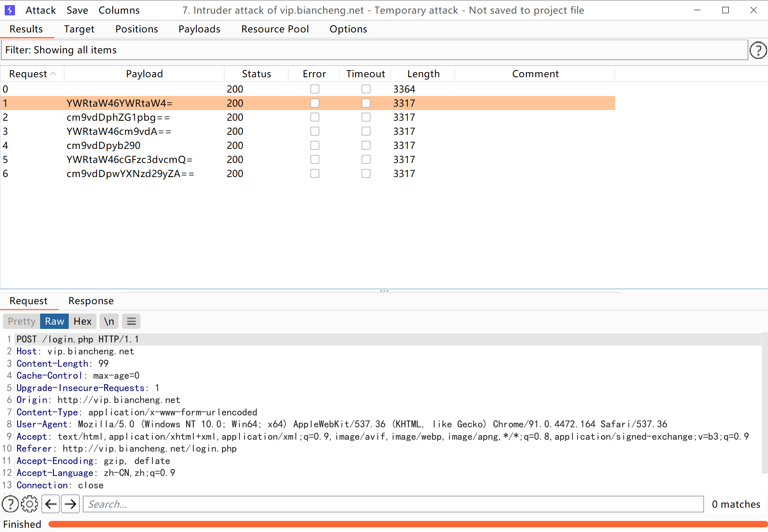This screenshot has height=532, width=768.
Task: Click the Burp Intruder lightning icon
Action: (9, 10)
